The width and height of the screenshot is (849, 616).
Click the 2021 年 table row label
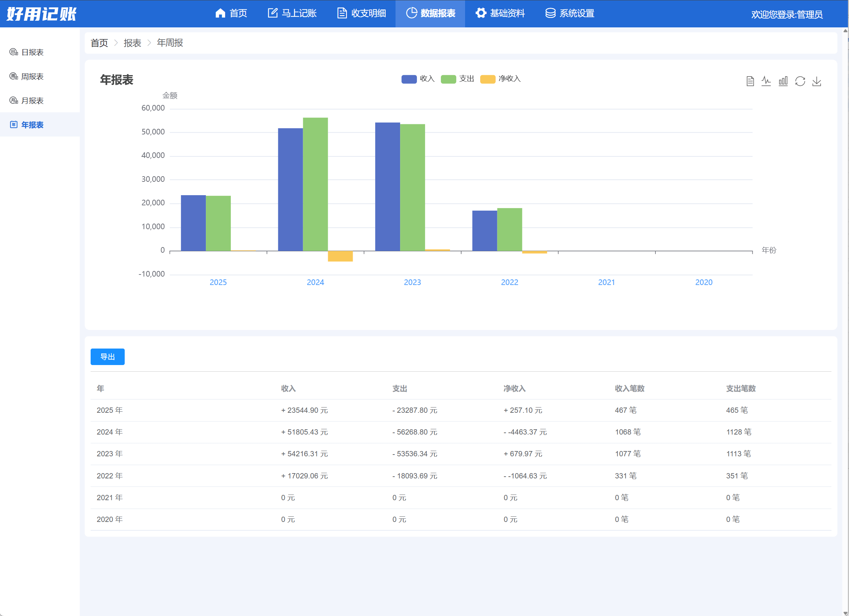(x=110, y=497)
